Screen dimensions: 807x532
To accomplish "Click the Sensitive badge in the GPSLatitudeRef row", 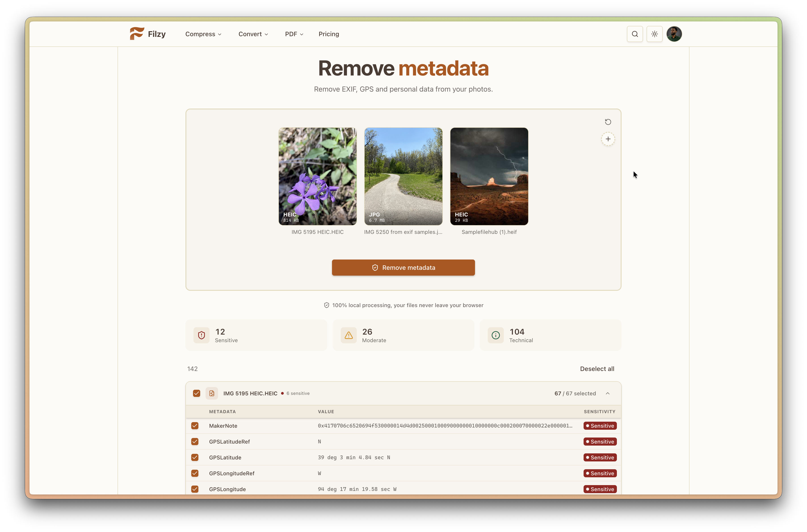I will coord(600,441).
